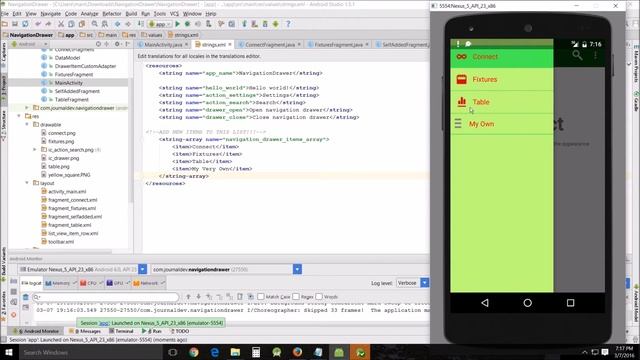The image size is (640, 360).
Task: Click the down arrow next occurrence icon in logcat
Action: click(x=198, y=297)
